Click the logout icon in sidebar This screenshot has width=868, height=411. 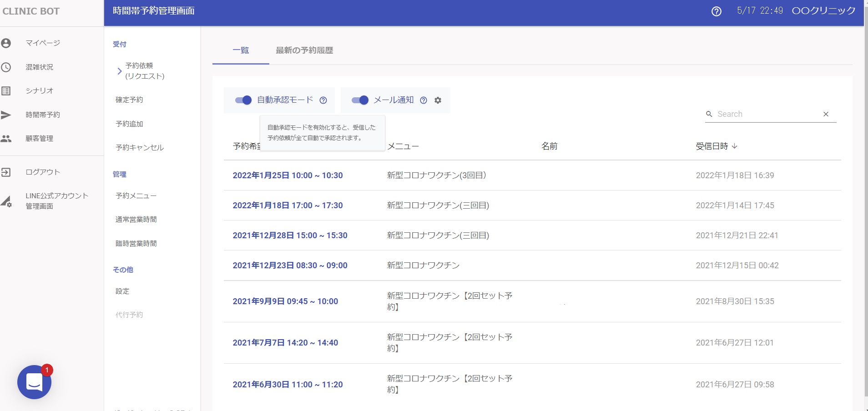pos(6,172)
